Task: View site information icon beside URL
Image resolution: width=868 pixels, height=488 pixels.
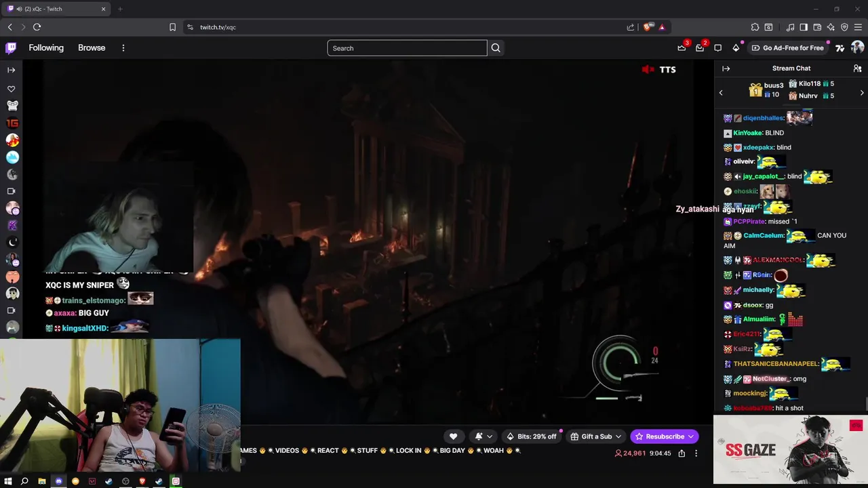Action: click(190, 27)
